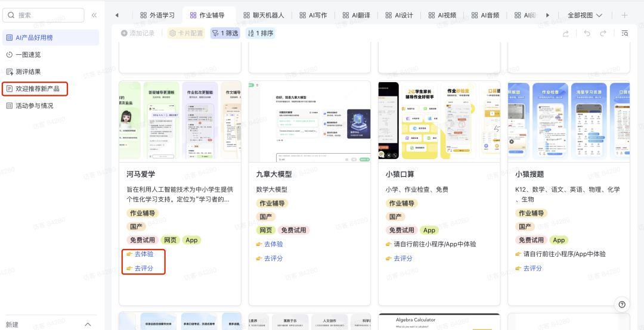Click the undo icon
The image size is (644, 330).
pyautogui.click(x=587, y=33)
